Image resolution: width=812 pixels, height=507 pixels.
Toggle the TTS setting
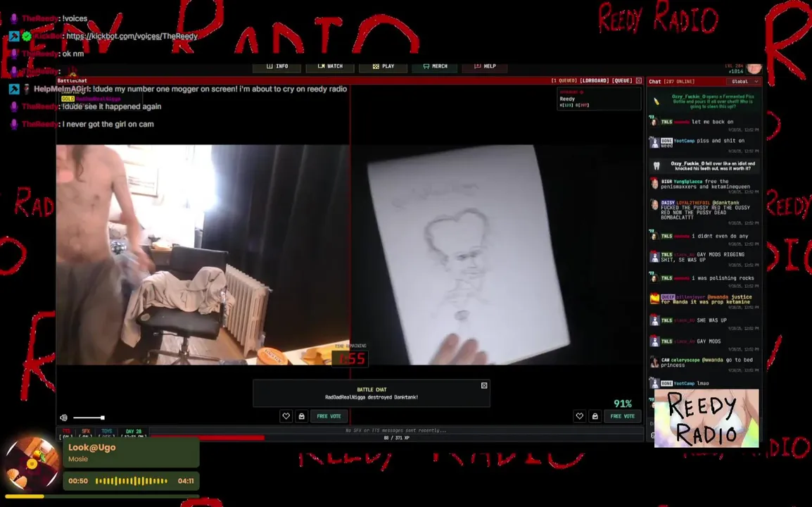pyautogui.click(x=66, y=433)
